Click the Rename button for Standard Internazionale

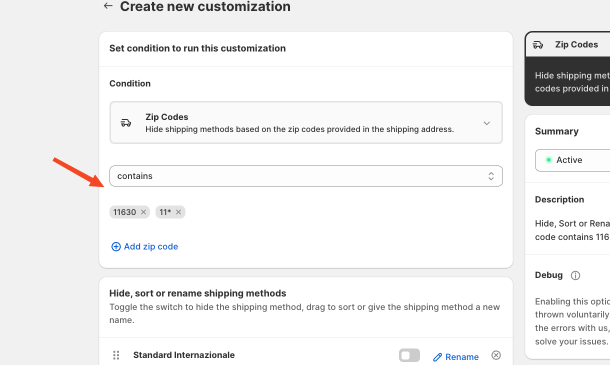click(x=456, y=357)
